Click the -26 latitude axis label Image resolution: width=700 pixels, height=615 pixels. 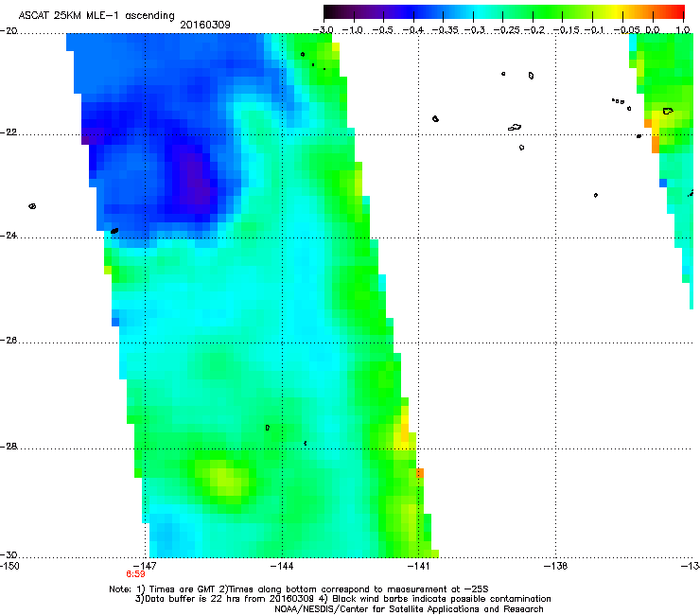[x=9, y=341]
